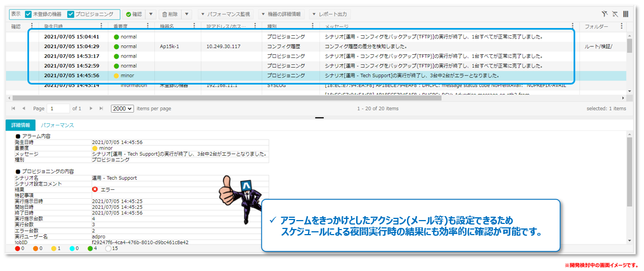
Task: Click yellow minor dot in selected row
Action: 116,76
